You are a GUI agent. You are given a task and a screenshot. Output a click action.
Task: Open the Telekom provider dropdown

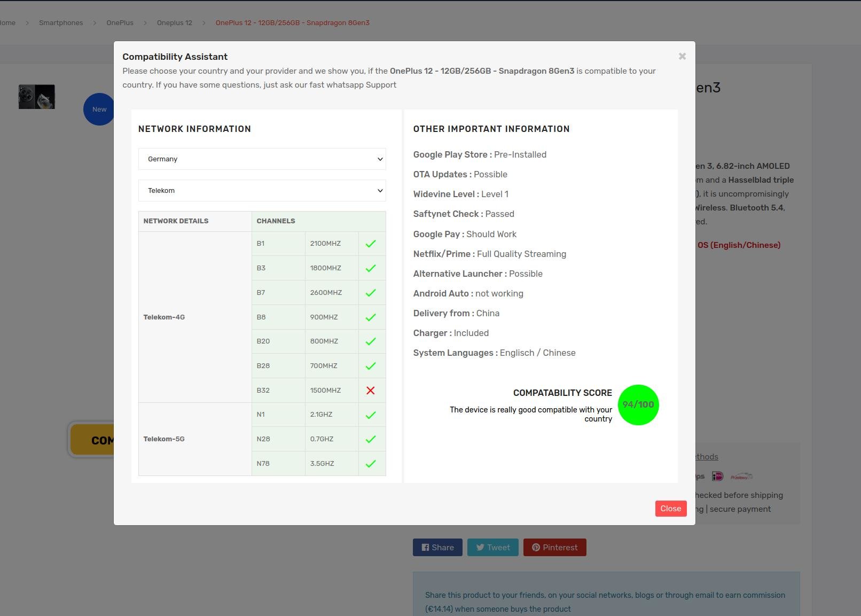click(x=262, y=190)
